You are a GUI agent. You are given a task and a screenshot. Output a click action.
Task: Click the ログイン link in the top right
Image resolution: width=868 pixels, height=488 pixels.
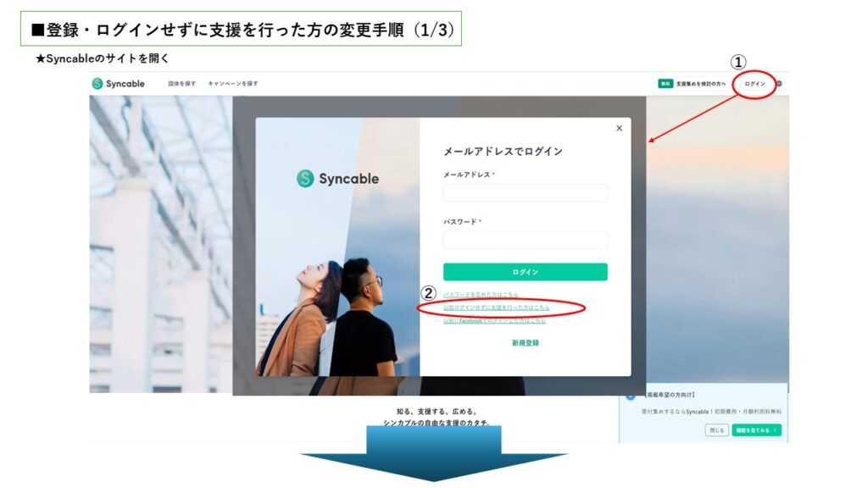tap(754, 84)
